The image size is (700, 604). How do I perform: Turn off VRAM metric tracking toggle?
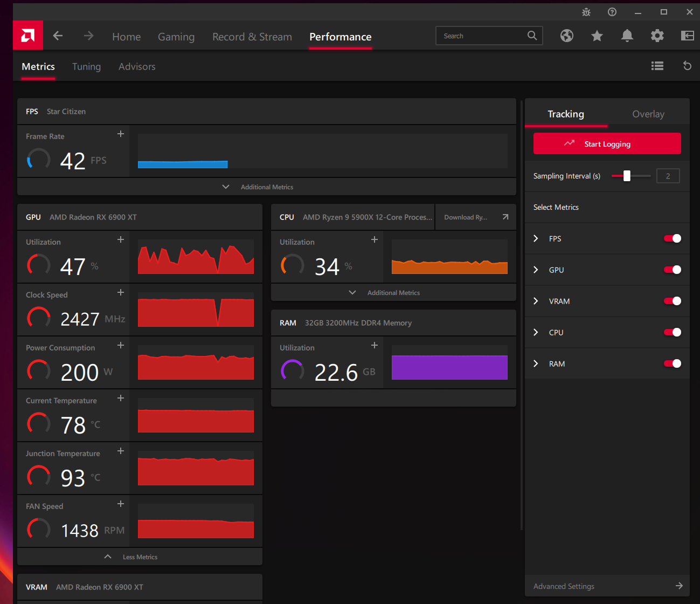click(x=673, y=301)
